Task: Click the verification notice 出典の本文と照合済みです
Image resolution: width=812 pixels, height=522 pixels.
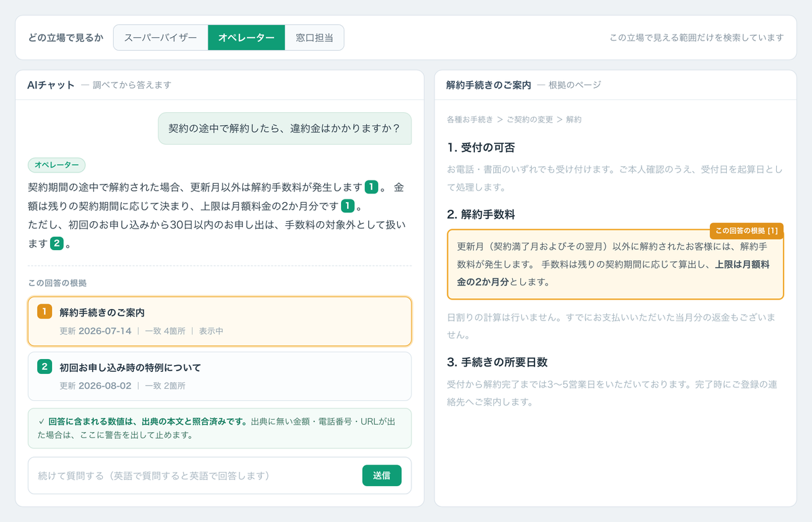Action: coord(220,428)
